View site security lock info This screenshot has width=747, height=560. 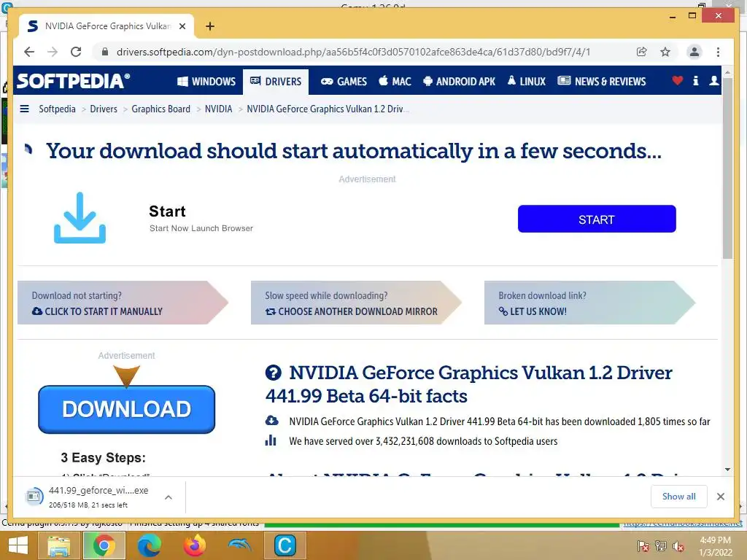tap(105, 52)
